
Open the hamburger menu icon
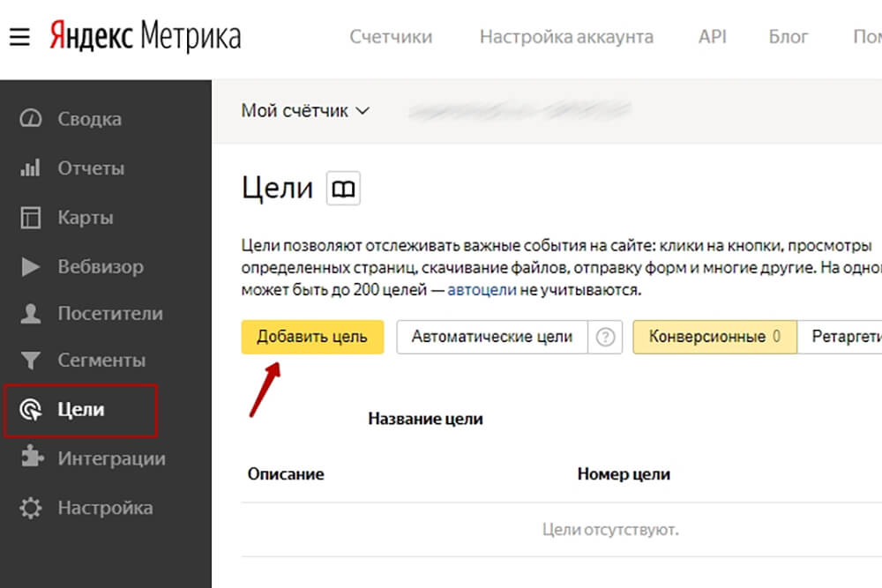click(19, 37)
